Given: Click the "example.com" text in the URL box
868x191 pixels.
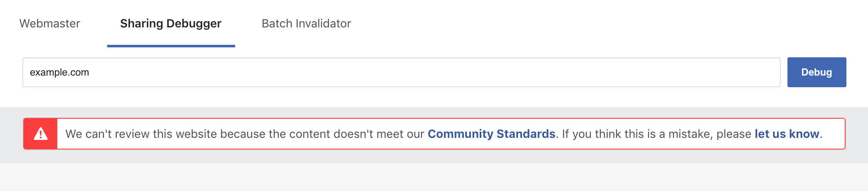Looking at the screenshot, I should (x=59, y=72).
